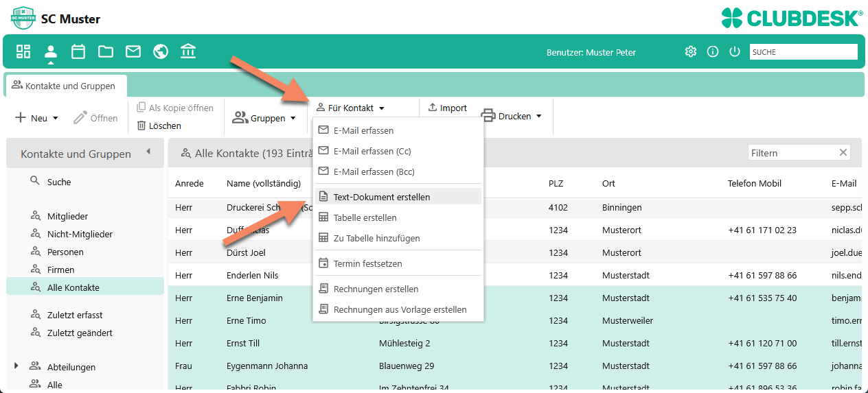Click the Import button
The width and height of the screenshot is (868, 393).
447,108
